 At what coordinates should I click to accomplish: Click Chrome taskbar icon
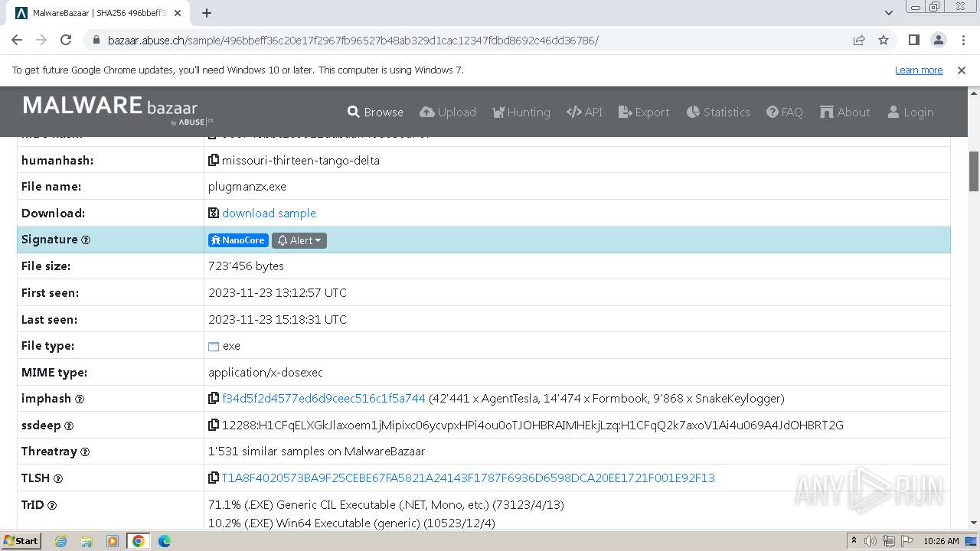click(138, 541)
